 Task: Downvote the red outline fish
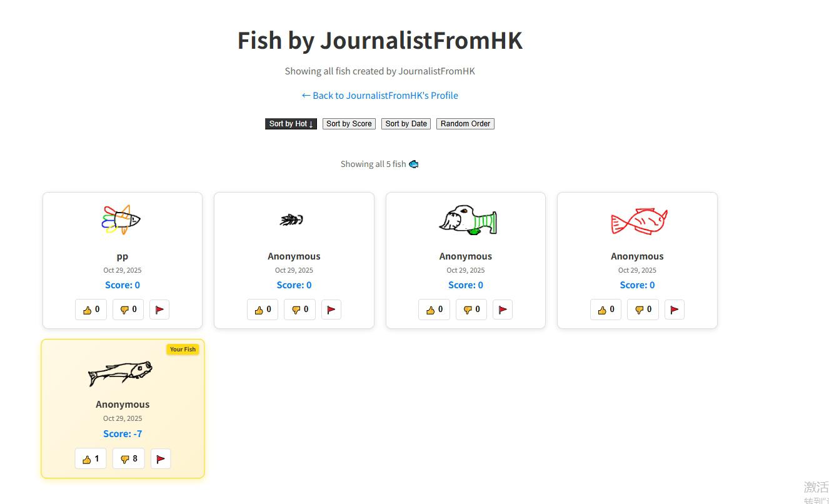(x=643, y=310)
